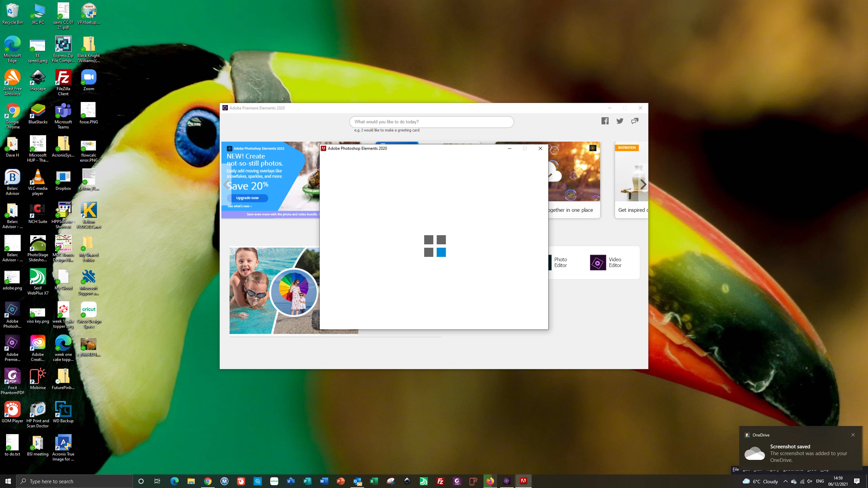Open the File menu at bottom right
The height and width of the screenshot is (488, 868).
pos(735,469)
